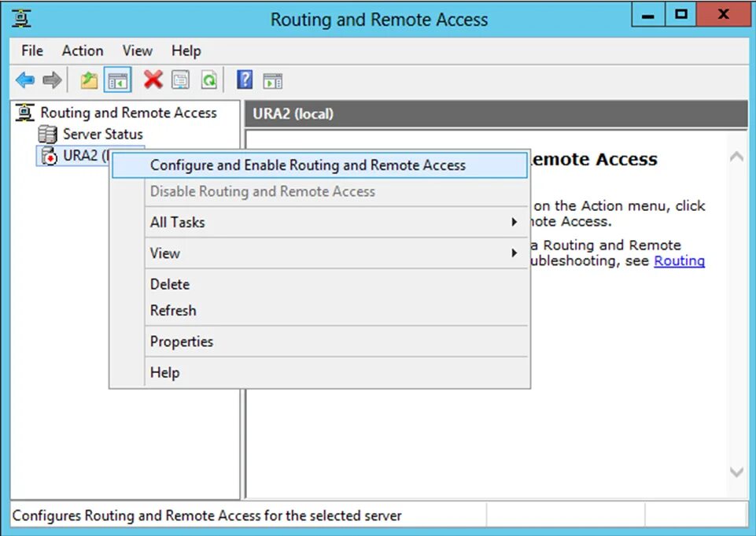Click the root Routing and Remote Access tree icon

pyautogui.click(x=24, y=113)
